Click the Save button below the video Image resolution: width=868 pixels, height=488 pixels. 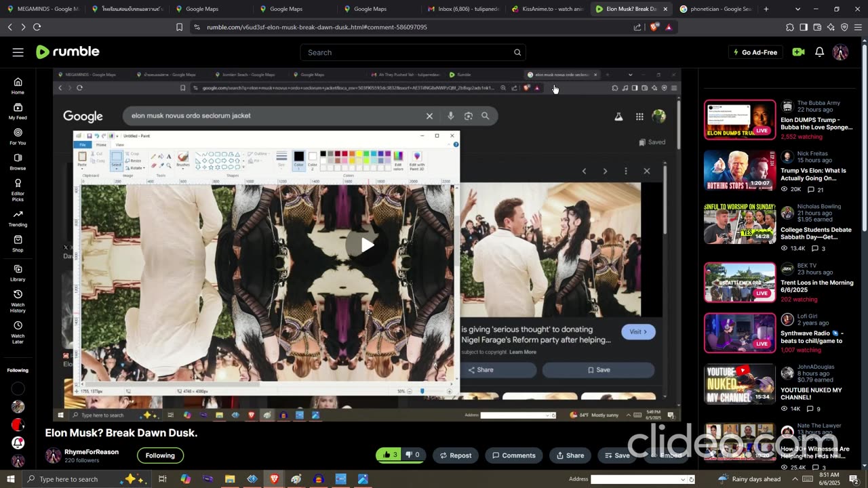[617, 455]
